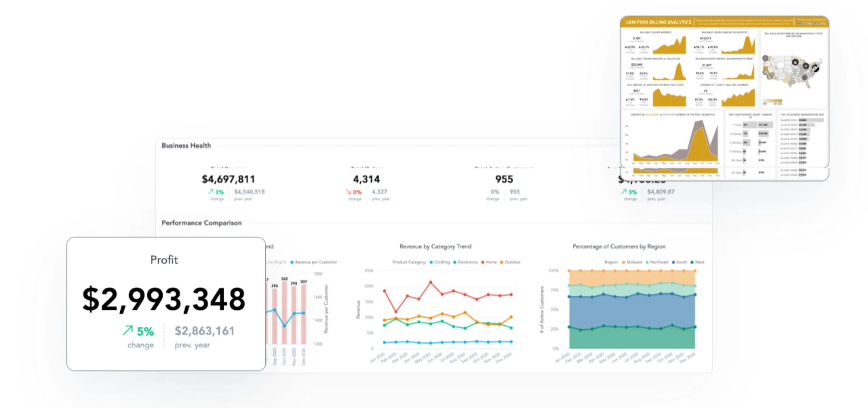This screenshot has height=408, width=868.
Task: Toggle the South region legend item
Action: point(679,262)
